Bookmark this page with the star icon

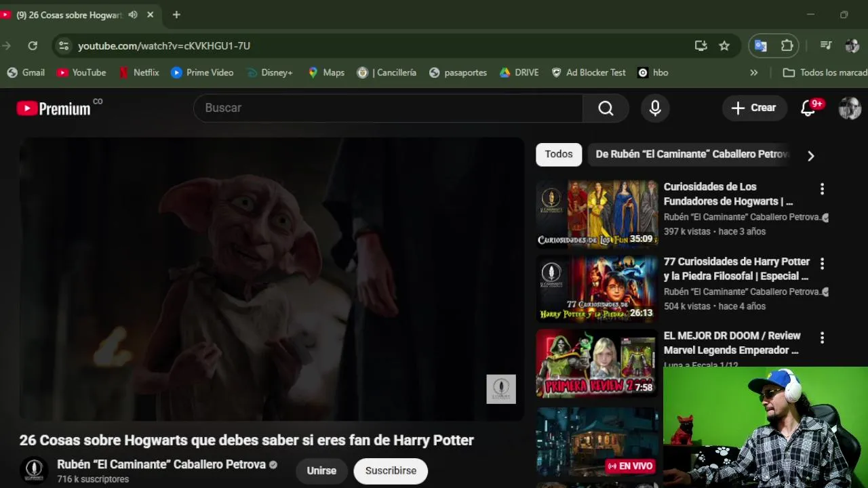point(724,45)
